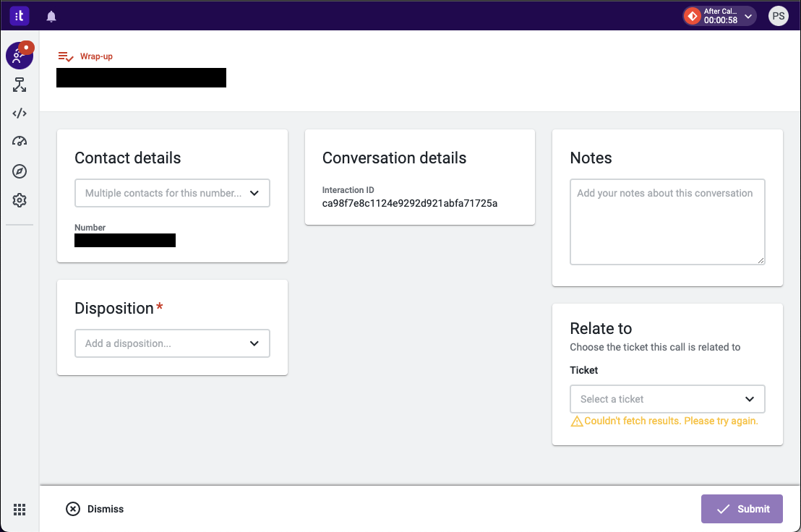801x532 pixels.
Task: Open the settings gear in sidebar
Action: coord(20,200)
